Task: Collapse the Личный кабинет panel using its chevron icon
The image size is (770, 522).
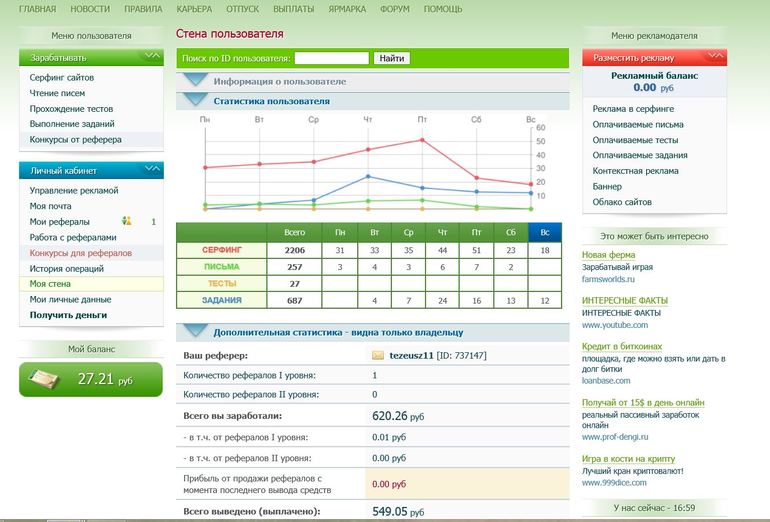Action: (152, 169)
